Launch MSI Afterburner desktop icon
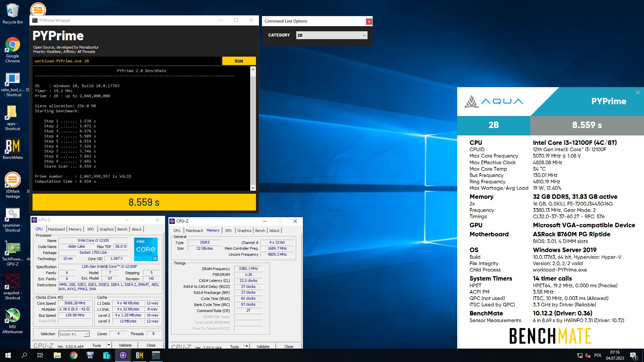 click(x=12, y=321)
